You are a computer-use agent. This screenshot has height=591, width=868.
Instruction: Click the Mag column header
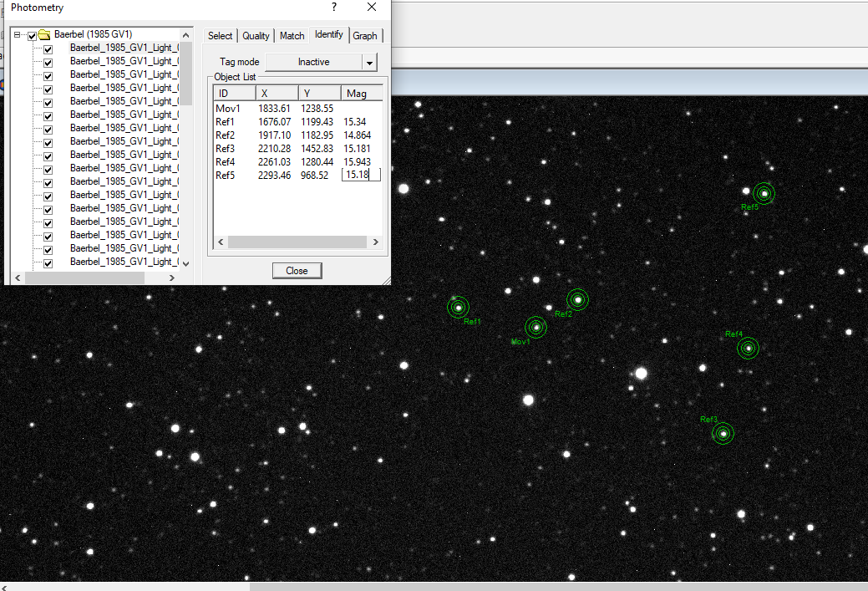click(362, 94)
